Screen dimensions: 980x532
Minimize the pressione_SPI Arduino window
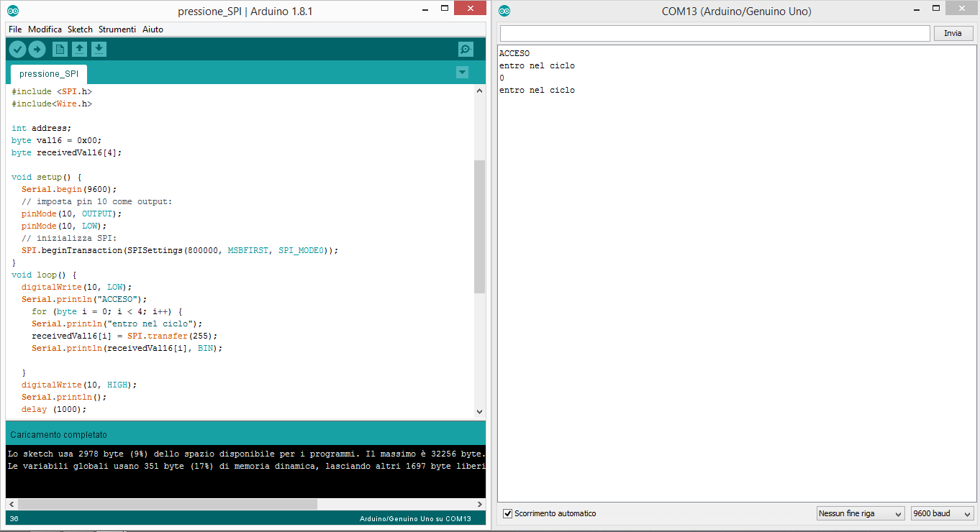(424, 11)
